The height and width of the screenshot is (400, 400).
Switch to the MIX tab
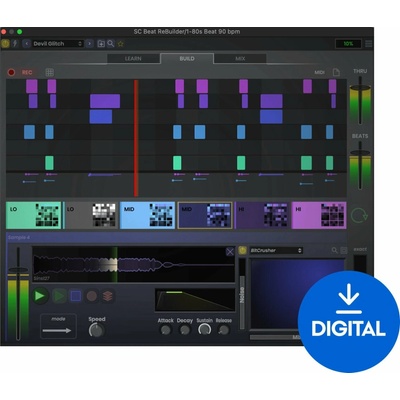point(240,58)
